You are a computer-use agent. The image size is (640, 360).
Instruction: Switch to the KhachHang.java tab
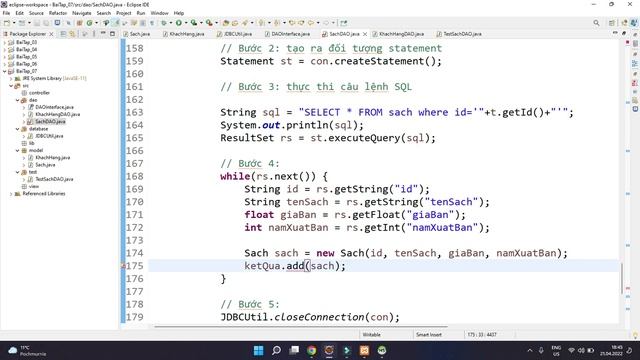pyautogui.click(x=183, y=34)
